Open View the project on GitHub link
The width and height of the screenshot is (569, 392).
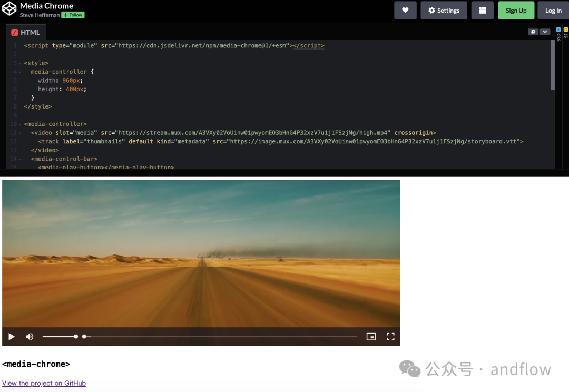pyautogui.click(x=44, y=383)
